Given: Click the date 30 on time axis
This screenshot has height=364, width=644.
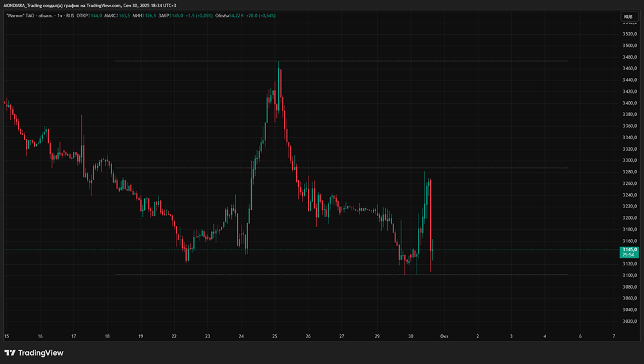Looking at the screenshot, I should 411,336.
